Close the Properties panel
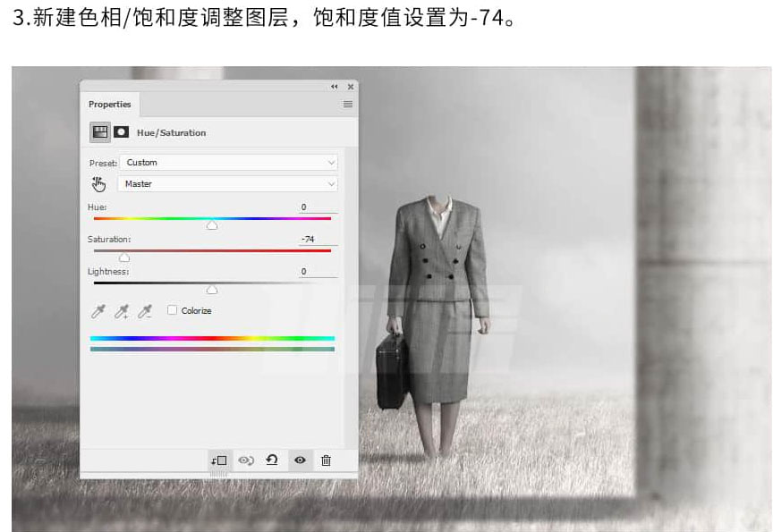 coord(351,87)
